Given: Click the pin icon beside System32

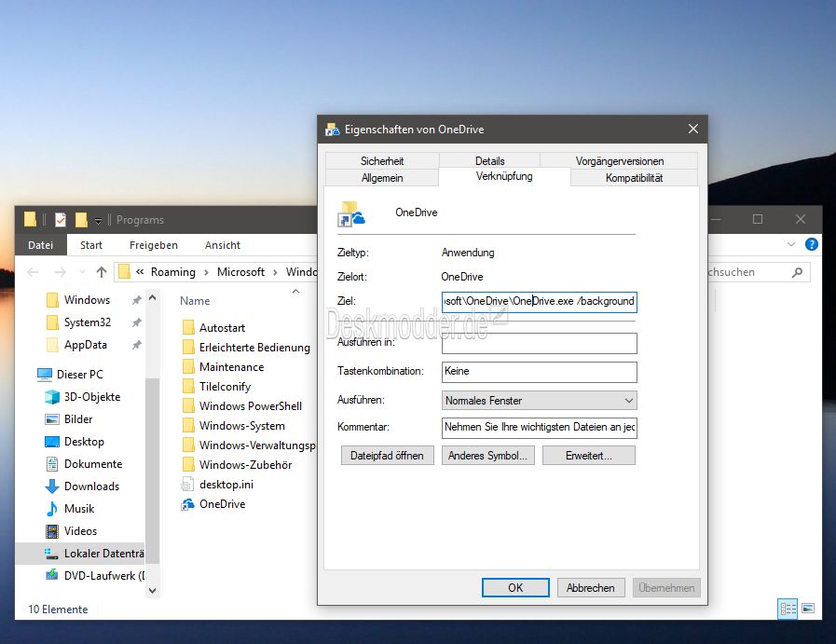Looking at the screenshot, I should 136,322.
